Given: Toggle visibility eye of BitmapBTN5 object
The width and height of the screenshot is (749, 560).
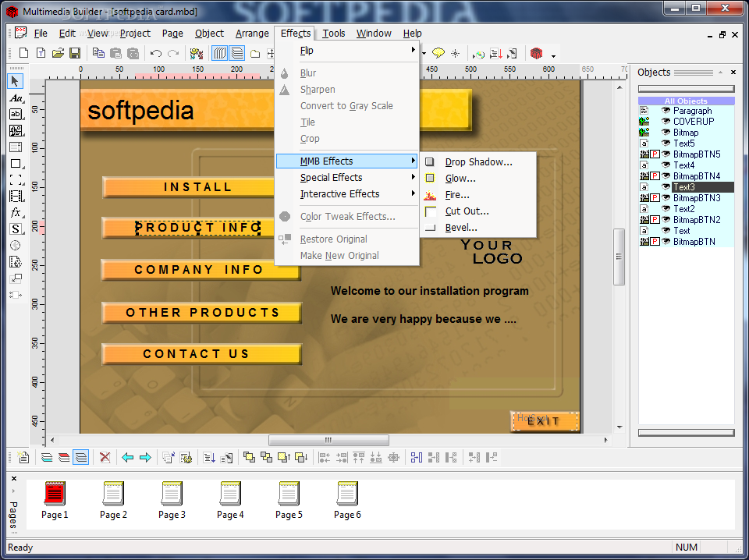Looking at the screenshot, I should point(666,154).
